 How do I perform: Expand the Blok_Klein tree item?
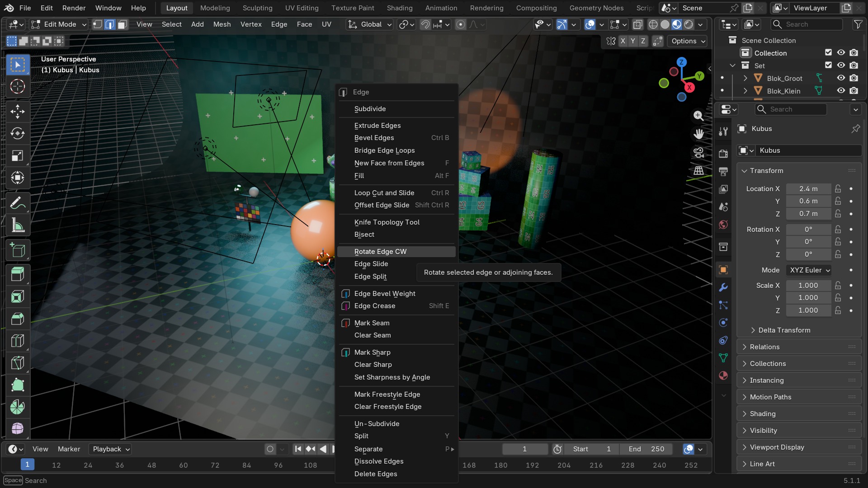click(745, 91)
